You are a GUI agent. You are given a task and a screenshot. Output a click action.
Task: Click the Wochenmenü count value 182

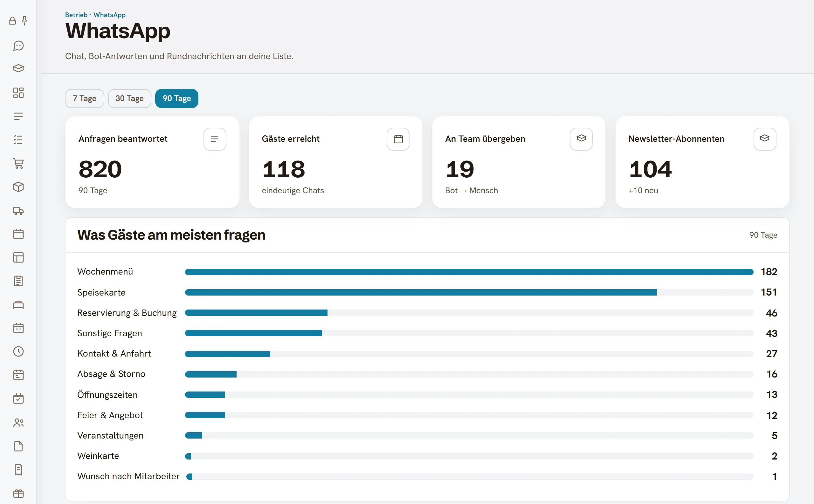(769, 272)
